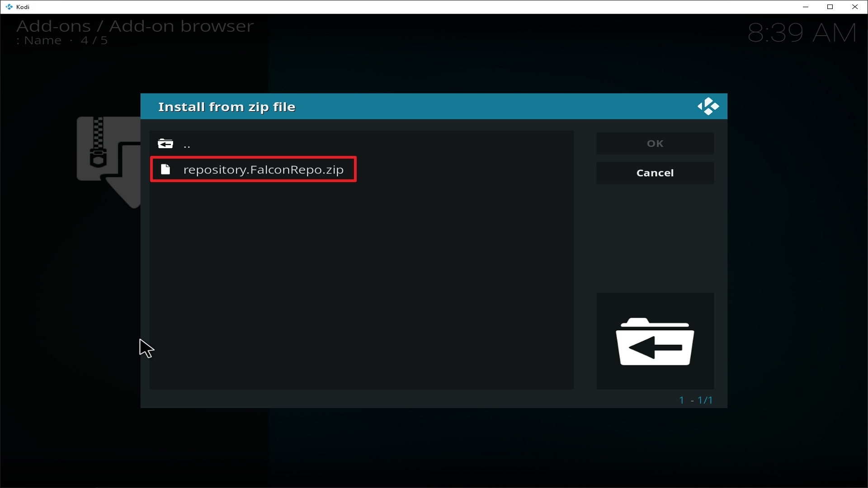Dismiss dialog with the Cancel button
Viewport: 868px width, 488px height.
[x=655, y=173]
